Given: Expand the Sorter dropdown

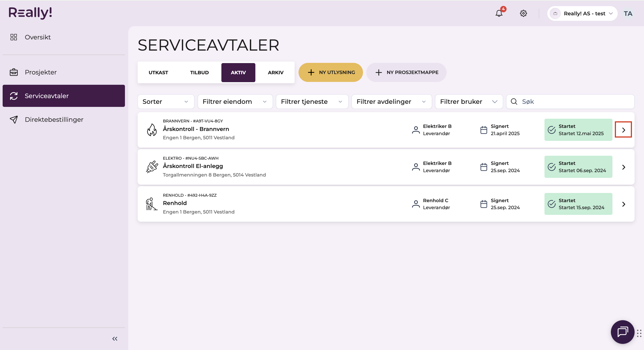Looking at the screenshot, I should point(166,101).
